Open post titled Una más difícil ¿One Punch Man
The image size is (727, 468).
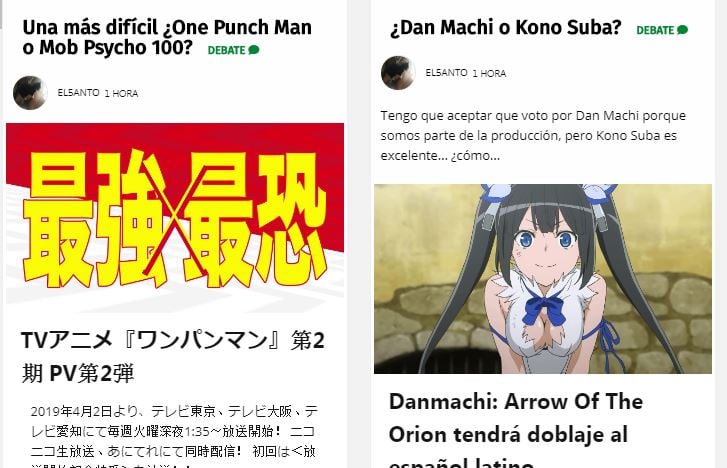pyautogui.click(x=167, y=37)
